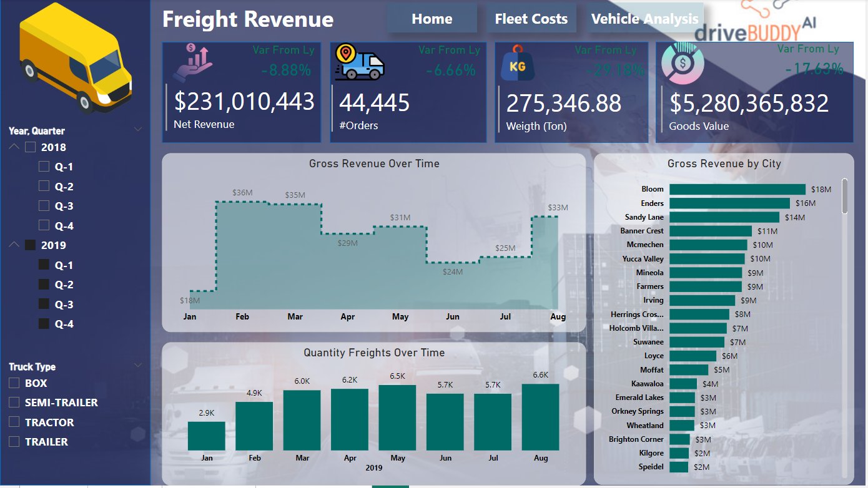This screenshot has width=868, height=488.
Task: Click the blue delivery truck orders icon
Action: [359, 62]
